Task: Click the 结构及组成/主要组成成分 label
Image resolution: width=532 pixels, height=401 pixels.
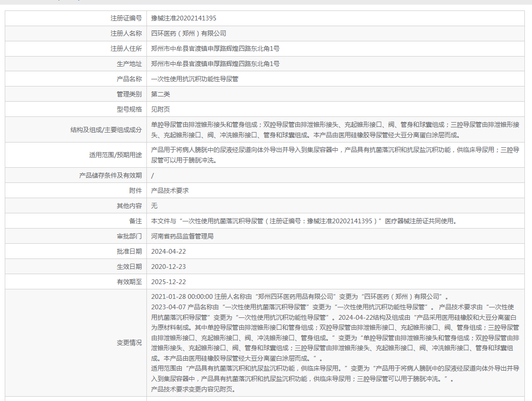Action: click(x=106, y=130)
